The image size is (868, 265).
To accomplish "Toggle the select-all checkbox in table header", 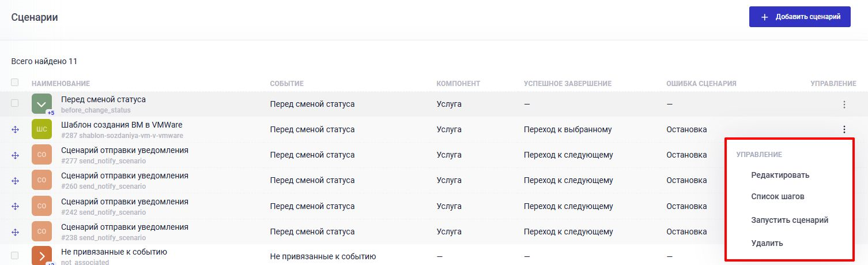I will click(x=15, y=83).
